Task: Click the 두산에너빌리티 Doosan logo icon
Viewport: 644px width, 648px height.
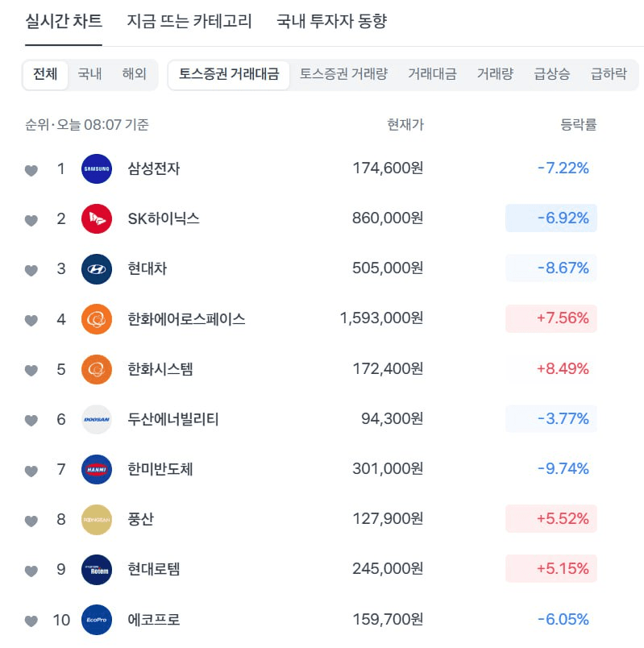Action: [x=97, y=420]
